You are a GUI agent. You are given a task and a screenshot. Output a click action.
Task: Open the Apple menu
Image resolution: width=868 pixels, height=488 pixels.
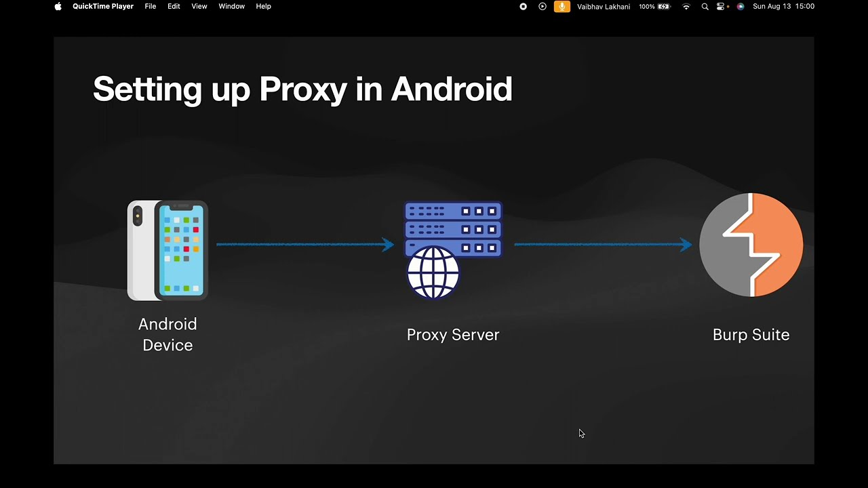(x=58, y=6)
